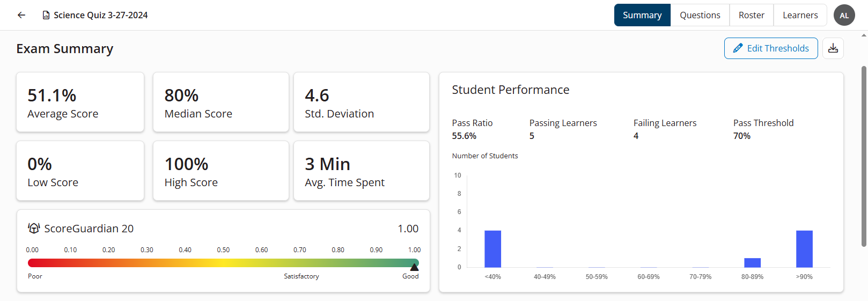
Task: Click the ScoreGuardian 20 label
Action: pyautogui.click(x=89, y=229)
